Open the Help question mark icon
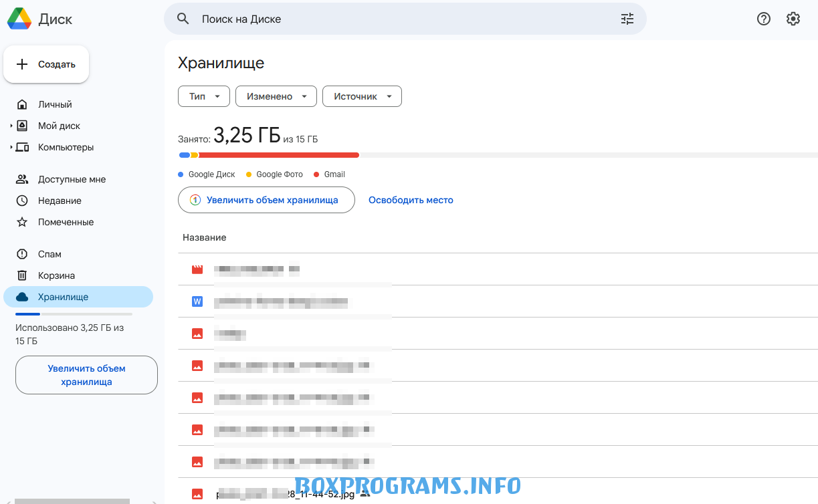Viewport: 818px width, 504px height. (x=764, y=19)
